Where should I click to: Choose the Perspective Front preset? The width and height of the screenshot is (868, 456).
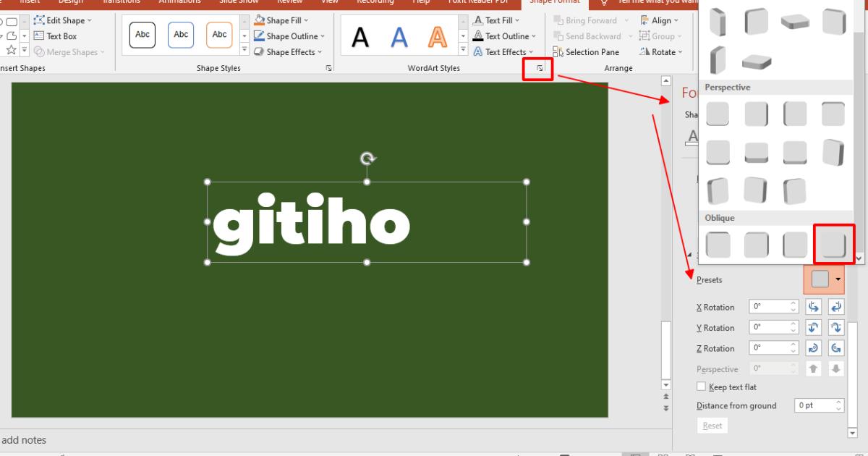pos(718,114)
